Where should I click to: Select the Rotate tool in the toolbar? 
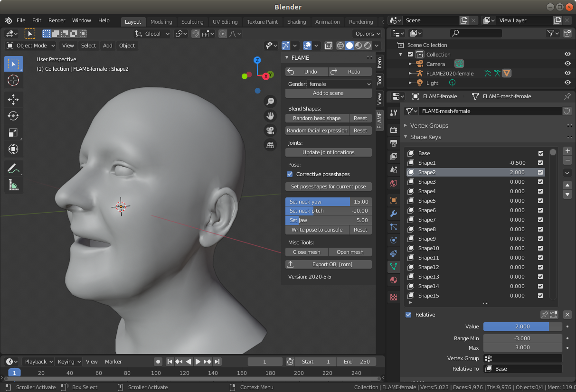[13, 116]
